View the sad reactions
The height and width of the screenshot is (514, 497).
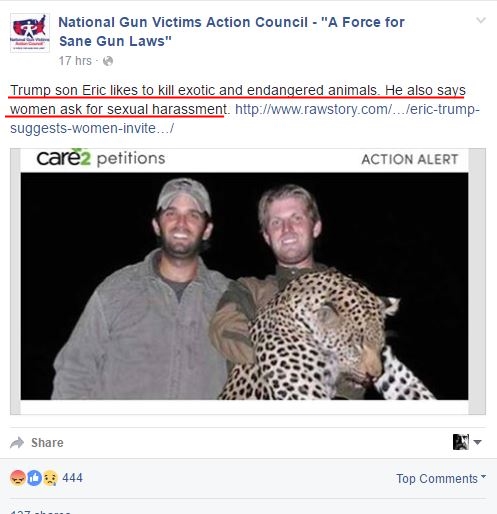coord(50,478)
